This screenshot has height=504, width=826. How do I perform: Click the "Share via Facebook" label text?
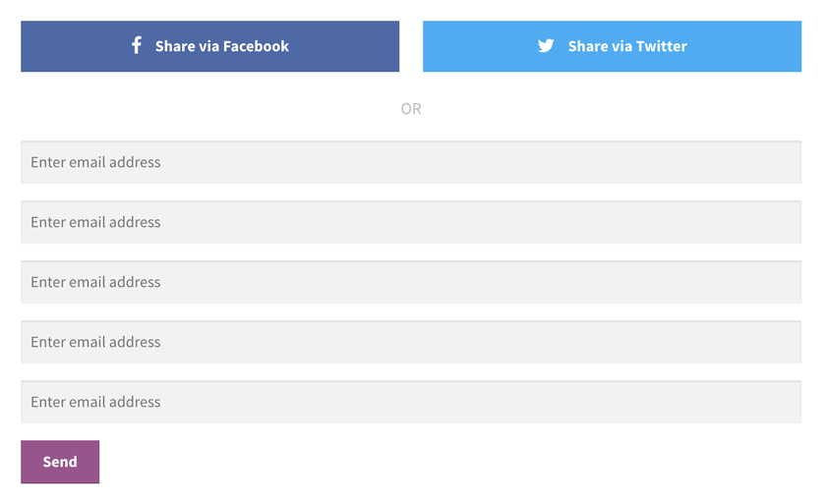[221, 46]
